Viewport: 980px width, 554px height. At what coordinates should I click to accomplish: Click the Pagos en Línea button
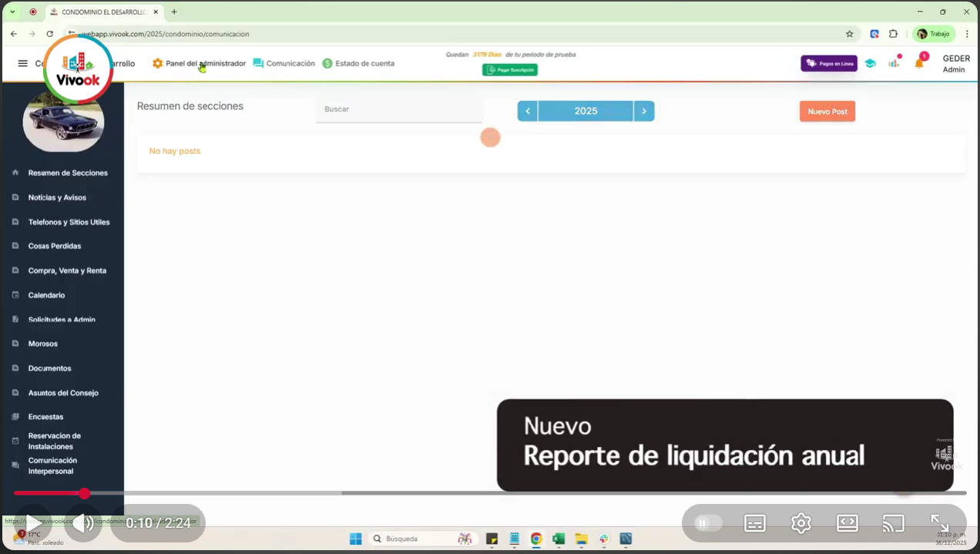[828, 63]
